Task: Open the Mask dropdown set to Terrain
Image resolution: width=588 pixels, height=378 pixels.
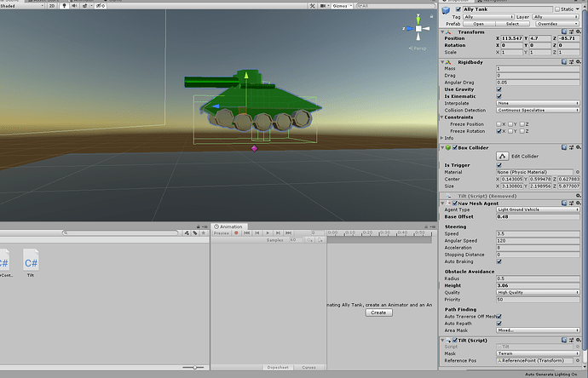Action: 538,353
